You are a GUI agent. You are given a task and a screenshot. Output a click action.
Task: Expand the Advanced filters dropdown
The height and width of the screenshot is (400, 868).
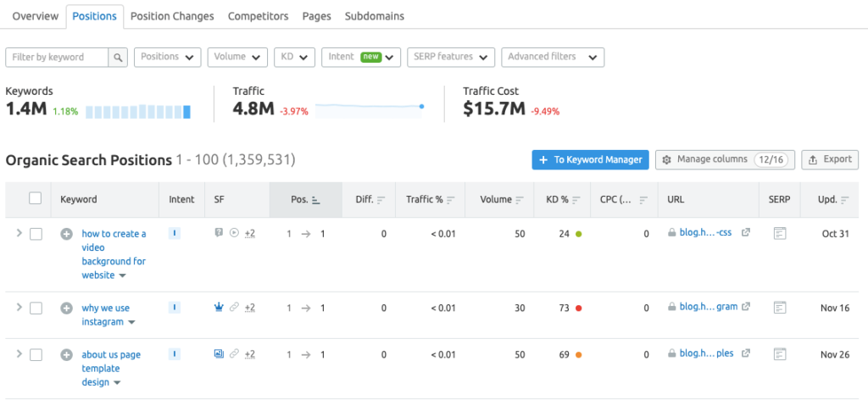coord(553,57)
